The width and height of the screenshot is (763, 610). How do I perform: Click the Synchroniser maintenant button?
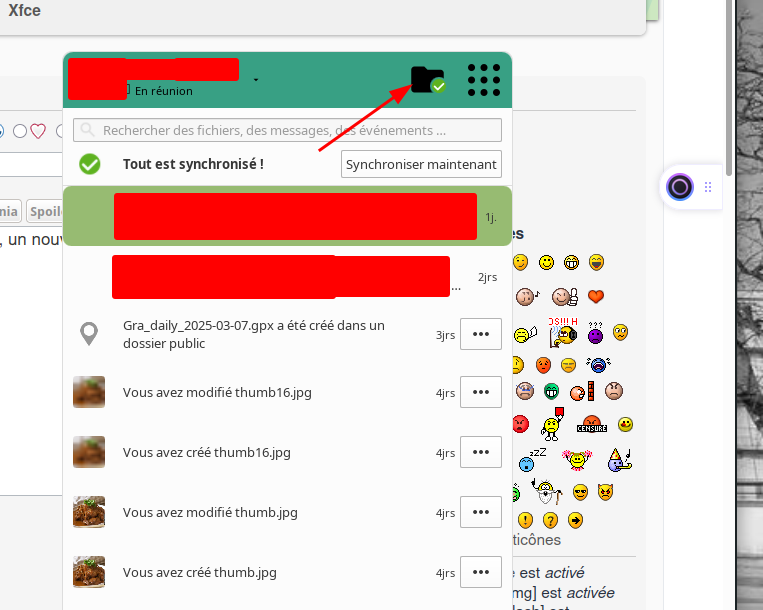point(421,164)
